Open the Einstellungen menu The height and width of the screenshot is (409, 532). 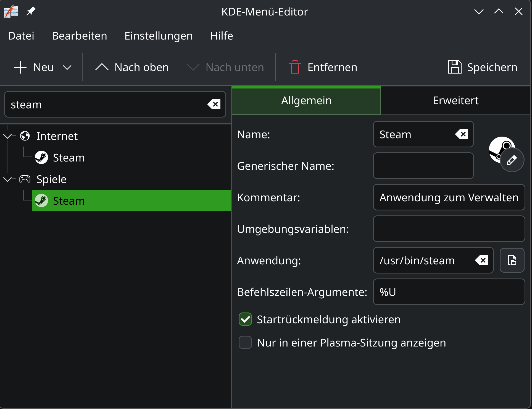point(158,36)
